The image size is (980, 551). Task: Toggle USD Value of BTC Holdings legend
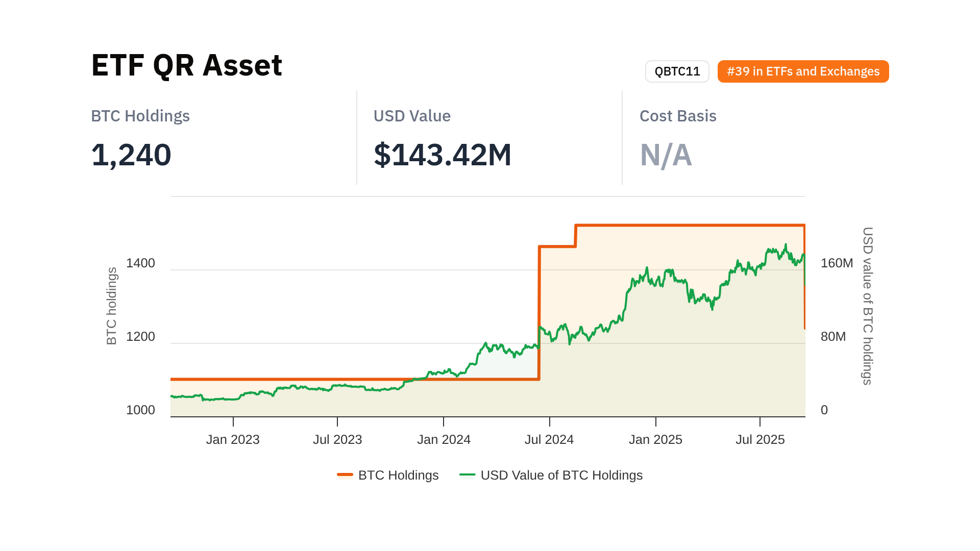pyautogui.click(x=561, y=475)
